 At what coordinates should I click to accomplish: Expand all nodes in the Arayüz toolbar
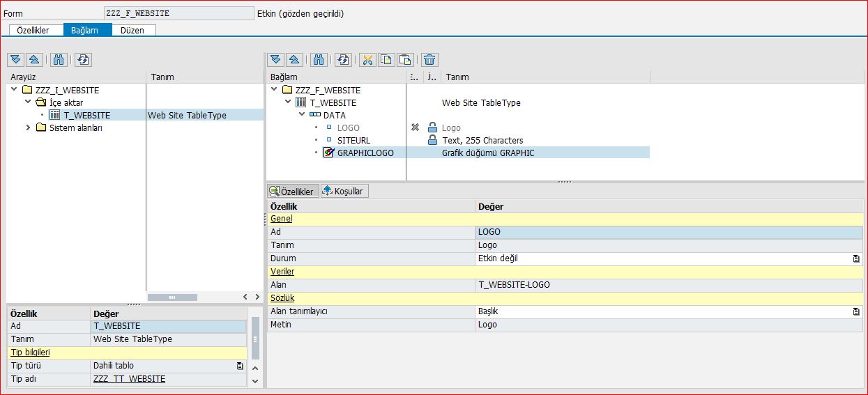tap(15, 59)
